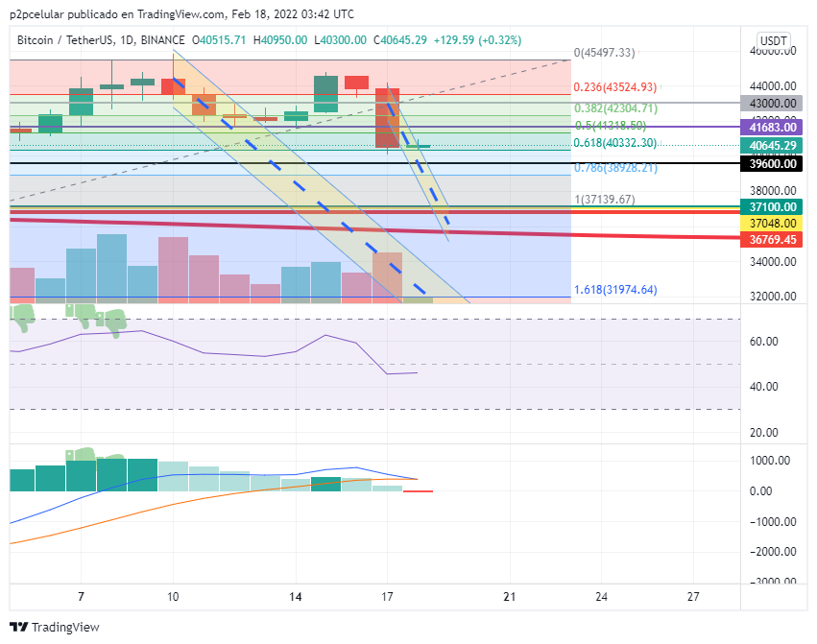Click the open value O40515.71

(x=219, y=40)
